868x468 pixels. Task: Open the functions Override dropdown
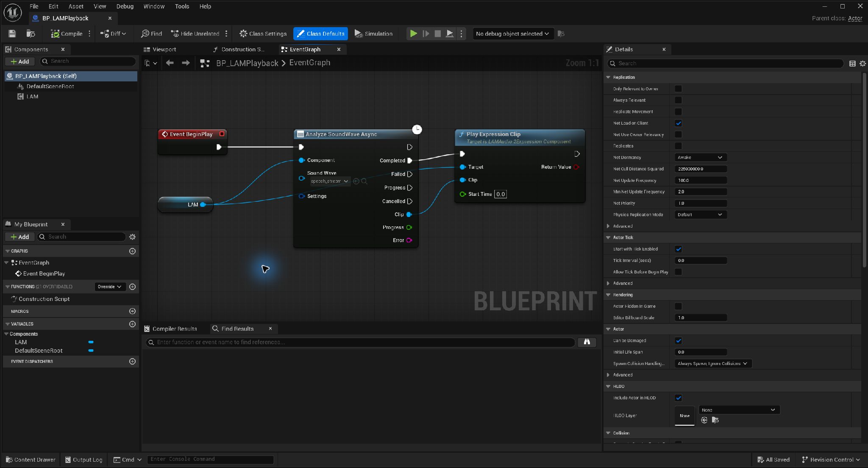[110, 287]
